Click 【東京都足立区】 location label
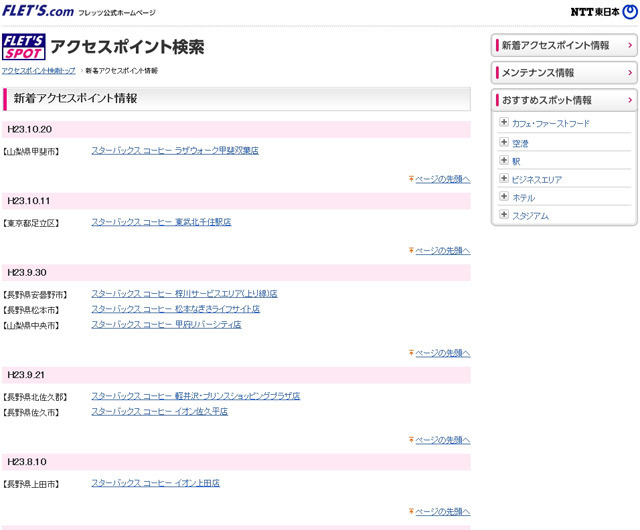Image resolution: width=640 pixels, height=530 pixels. (x=31, y=223)
